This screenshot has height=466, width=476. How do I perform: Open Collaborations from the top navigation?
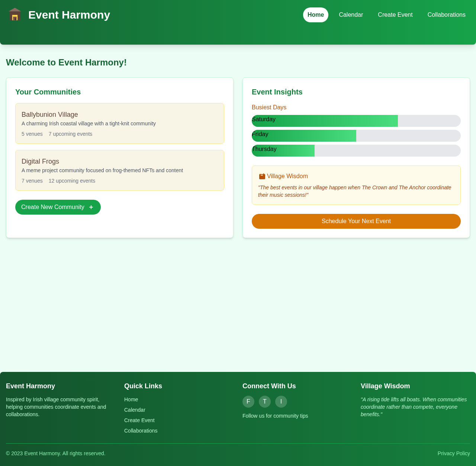point(446,15)
